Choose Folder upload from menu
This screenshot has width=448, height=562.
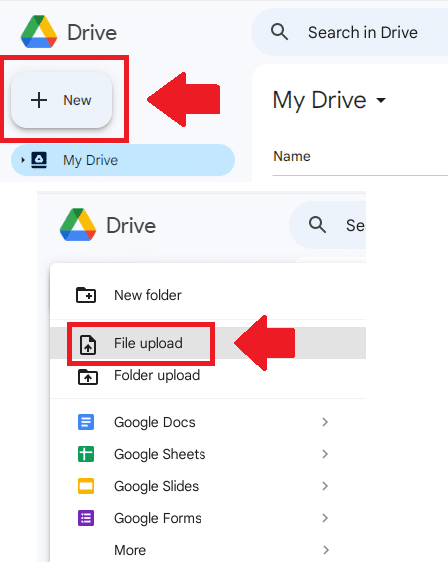[208, 375]
